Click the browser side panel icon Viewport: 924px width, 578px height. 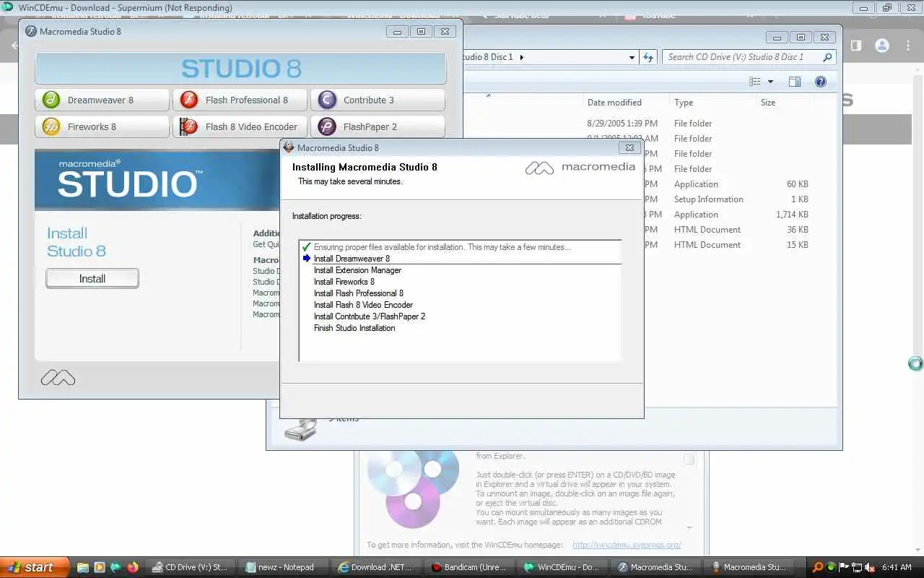(856, 46)
